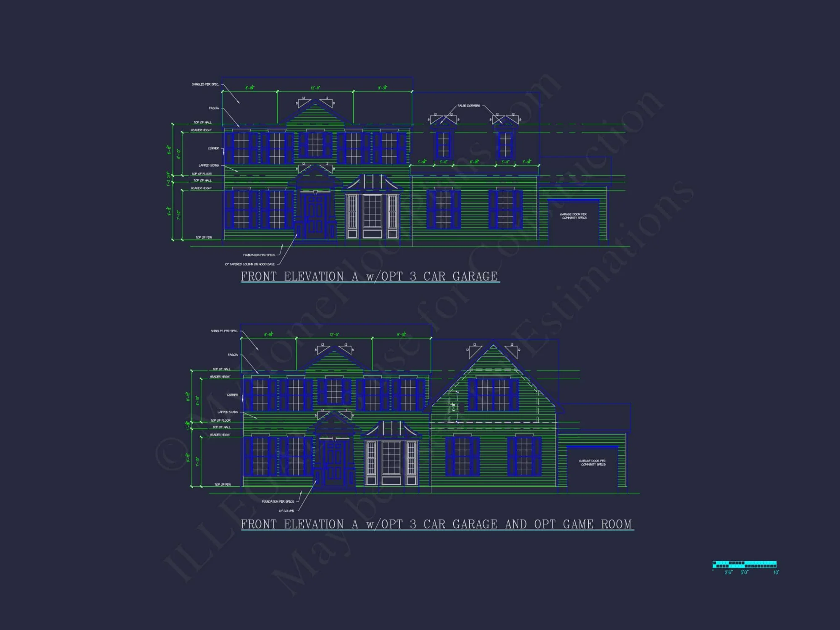Screen dimensions: 840x630
Task: Click the FASCIA callout label
Action: coord(214,108)
